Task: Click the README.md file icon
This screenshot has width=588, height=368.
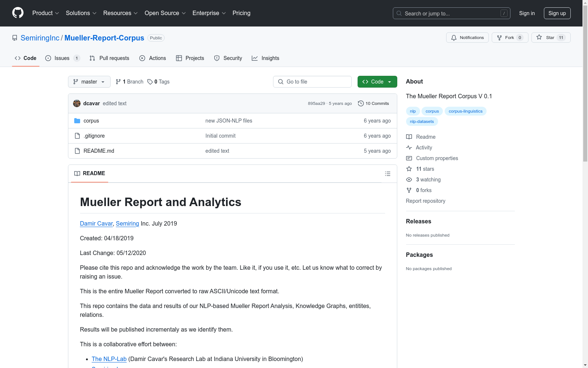Action: point(77,151)
